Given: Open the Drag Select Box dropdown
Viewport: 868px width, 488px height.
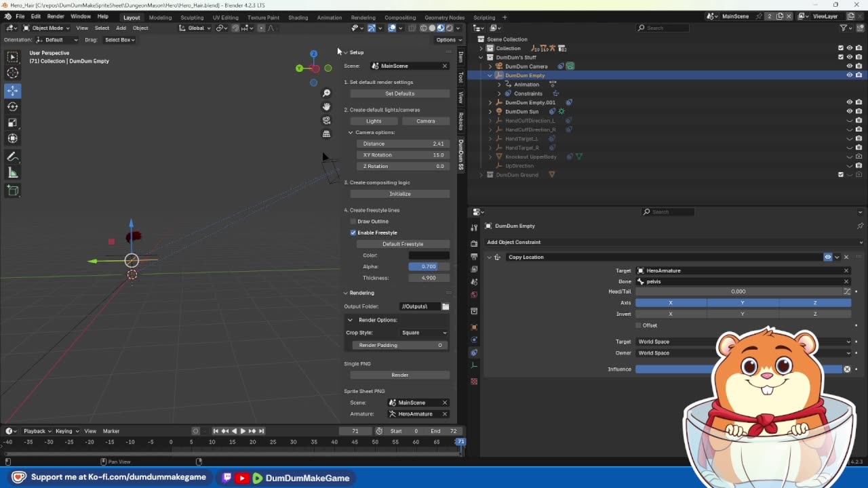Looking at the screenshot, I should 119,40.
